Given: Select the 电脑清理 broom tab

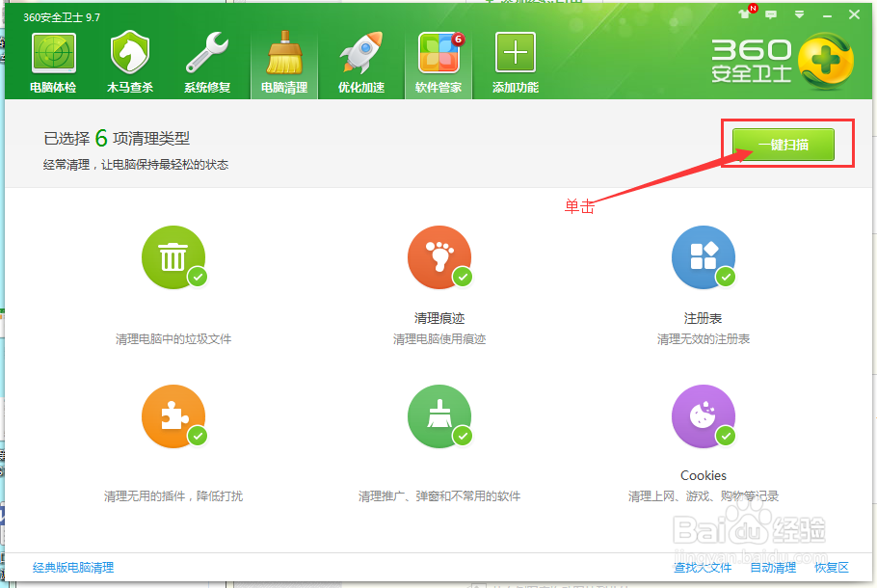Looking at the screenshot, I should 284,63.
